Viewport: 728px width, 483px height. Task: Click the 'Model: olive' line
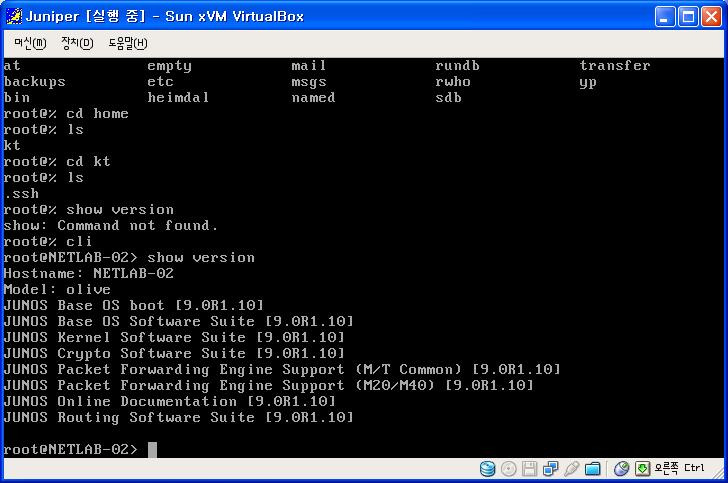point(57,289)
